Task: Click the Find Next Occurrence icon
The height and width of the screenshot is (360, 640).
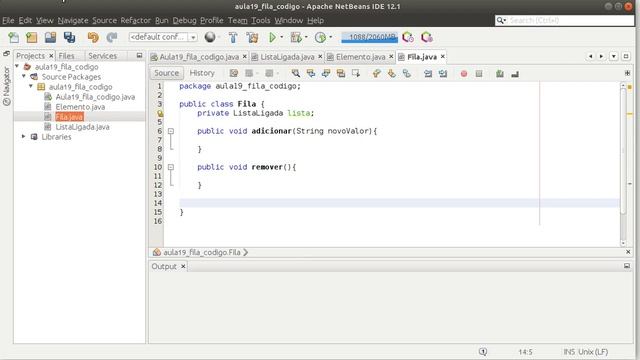Action: [x=326, y=73]
